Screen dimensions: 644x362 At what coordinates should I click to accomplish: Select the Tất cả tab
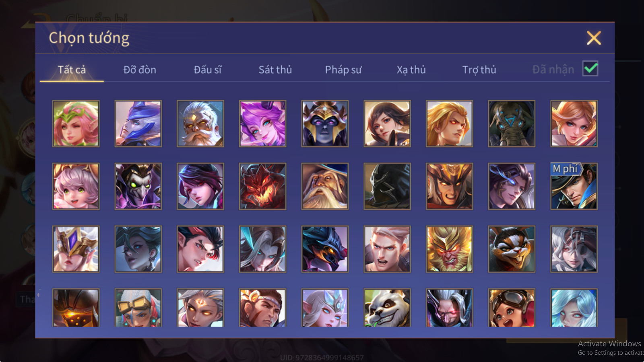(72, 70)
